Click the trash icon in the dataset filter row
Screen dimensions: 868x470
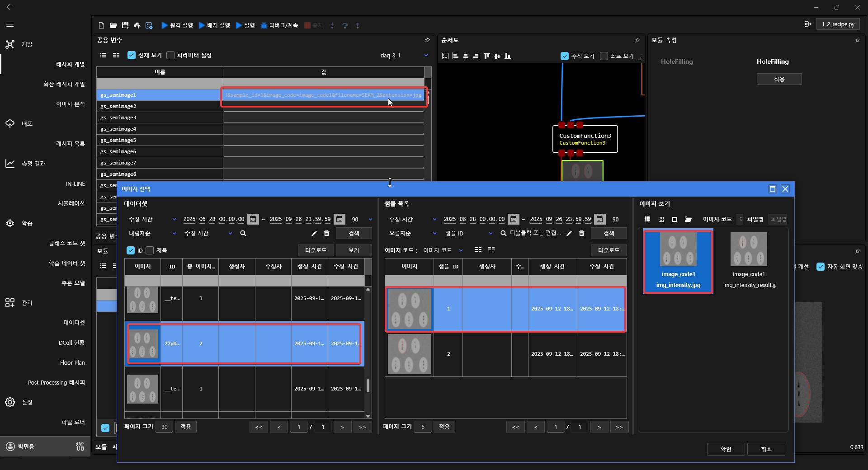pos(327,233)
